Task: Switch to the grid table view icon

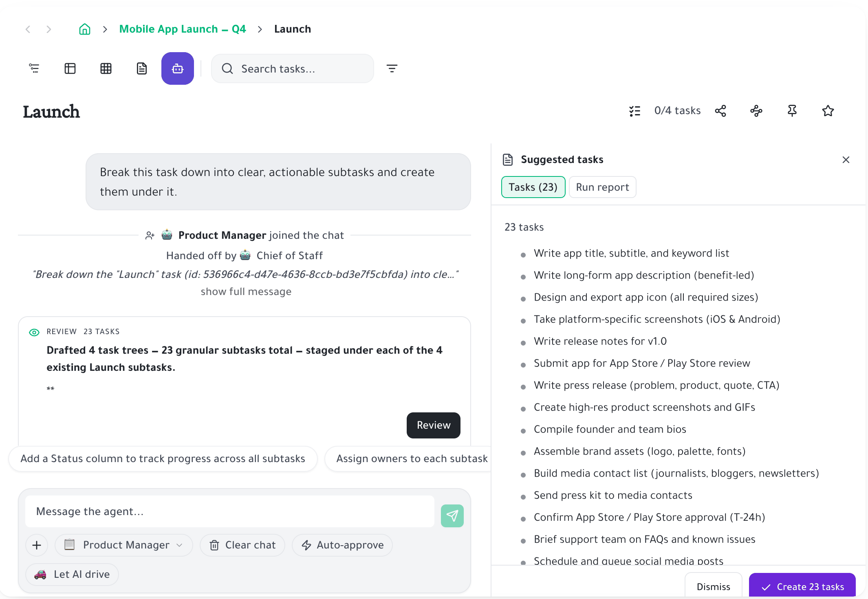Action: click(106, 68)
